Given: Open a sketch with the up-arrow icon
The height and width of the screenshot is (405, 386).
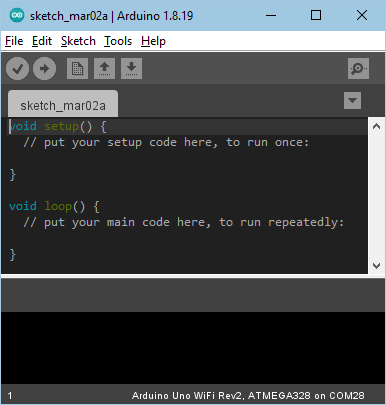Looking at the screenshot, I should pyautogui.click(x=104, y=69).
